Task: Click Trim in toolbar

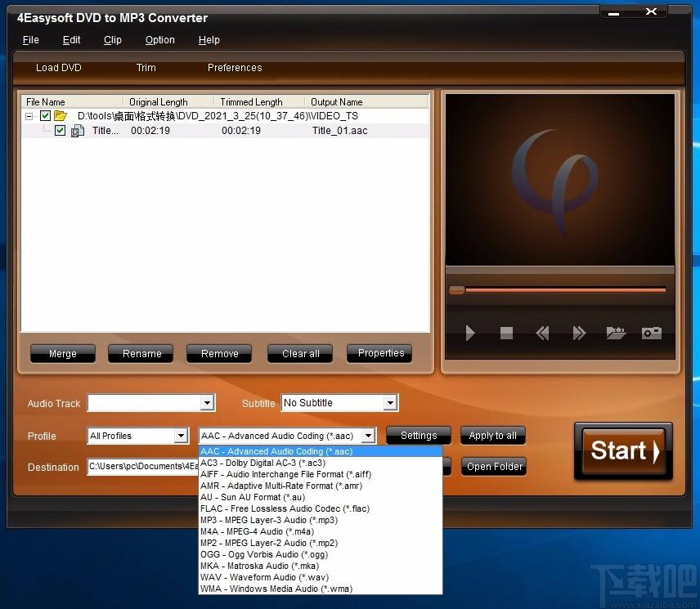Action: click(x=146, y=68)
